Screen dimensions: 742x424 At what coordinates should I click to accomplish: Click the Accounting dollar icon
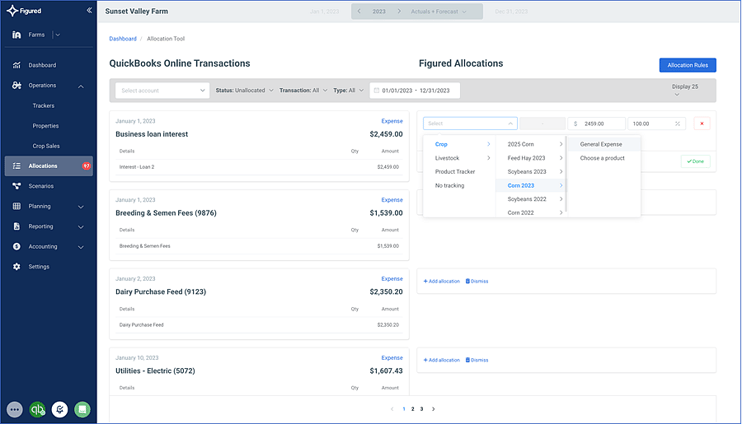17,247
